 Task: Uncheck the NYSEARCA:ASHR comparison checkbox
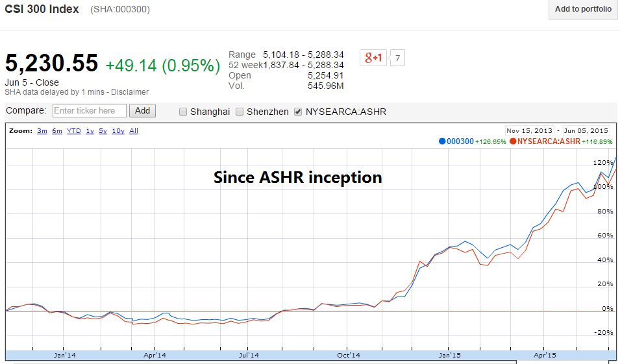click(298, 112)
